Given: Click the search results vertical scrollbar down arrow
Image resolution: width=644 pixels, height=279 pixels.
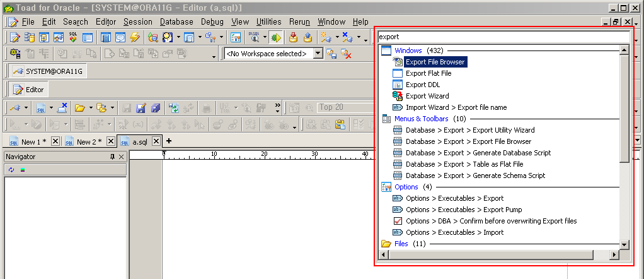Looking at the screenshot, I should coord(624,245).
